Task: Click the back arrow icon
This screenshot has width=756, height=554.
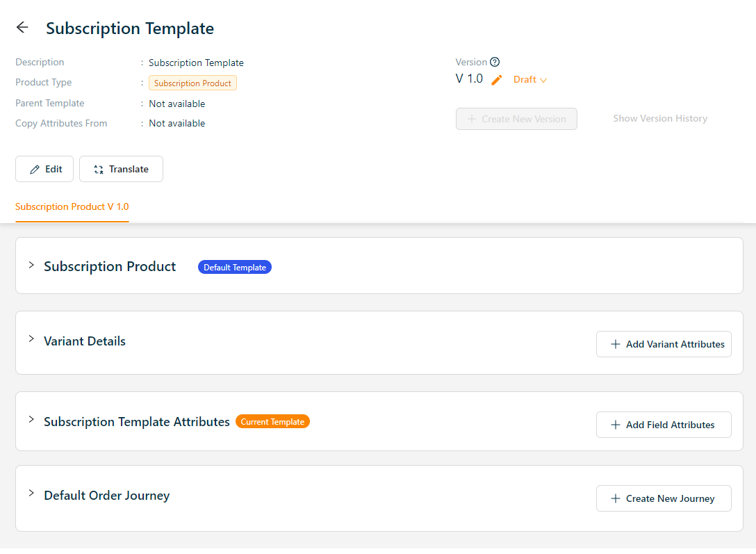Action: tap(22, 28)
